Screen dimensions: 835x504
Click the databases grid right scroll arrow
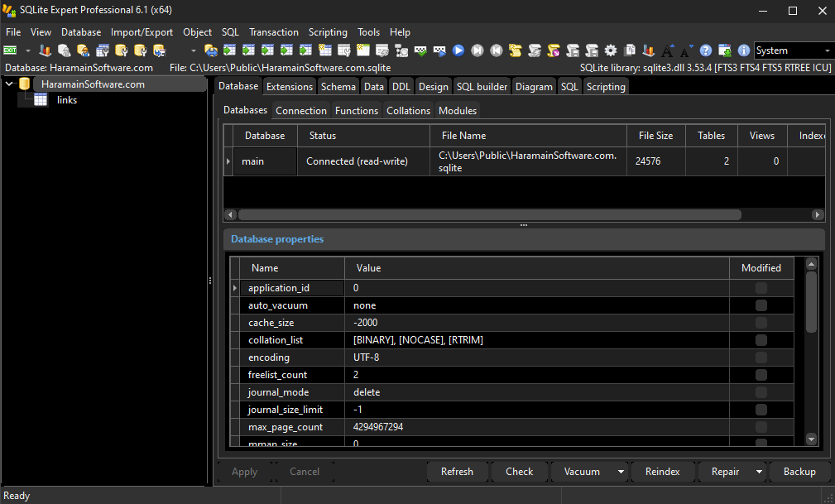[817, 214]
